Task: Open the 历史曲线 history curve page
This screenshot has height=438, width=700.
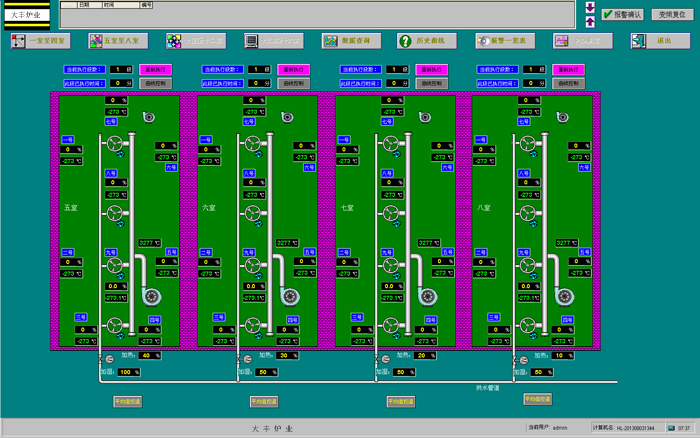Action: (x=427, y=41)
